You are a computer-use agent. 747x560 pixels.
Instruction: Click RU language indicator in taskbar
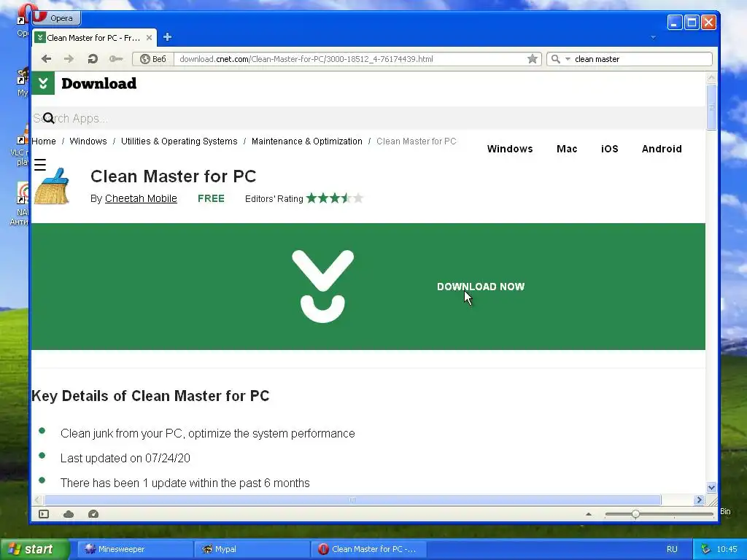coord(672,549)
